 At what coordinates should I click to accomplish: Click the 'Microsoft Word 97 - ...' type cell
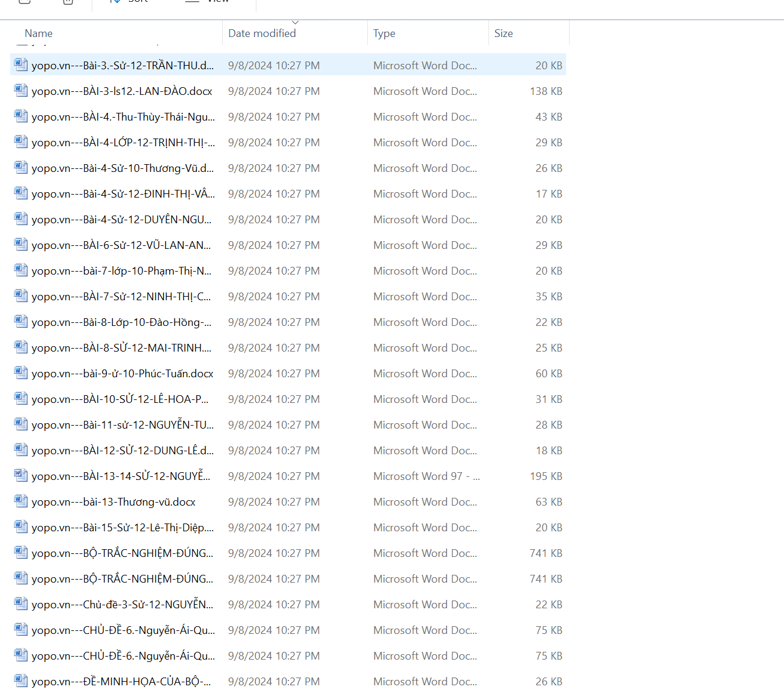coord(426,476)
